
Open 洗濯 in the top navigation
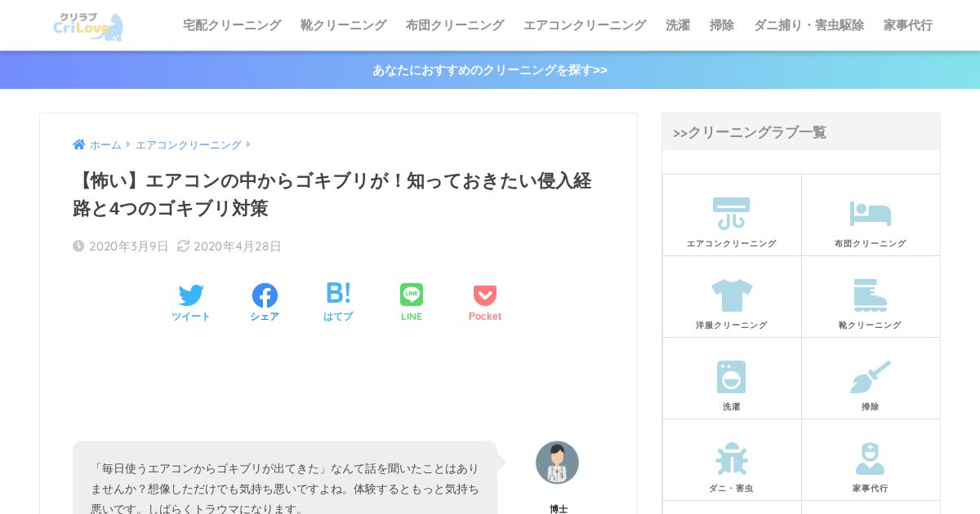click(x=678, y=25)
